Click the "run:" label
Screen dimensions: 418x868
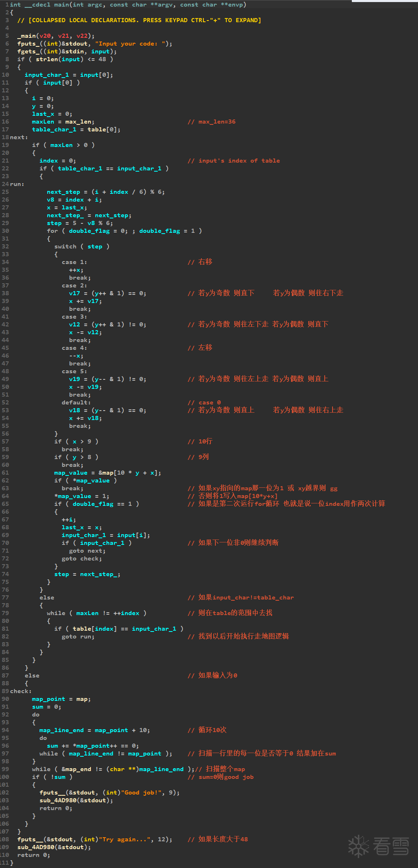(x=17, y=184)
